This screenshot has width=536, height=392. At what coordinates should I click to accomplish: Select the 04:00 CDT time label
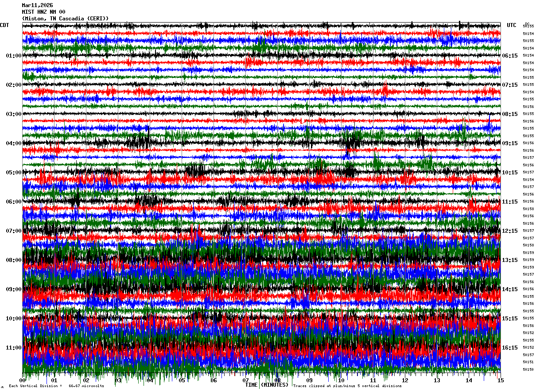click(14, 143)
